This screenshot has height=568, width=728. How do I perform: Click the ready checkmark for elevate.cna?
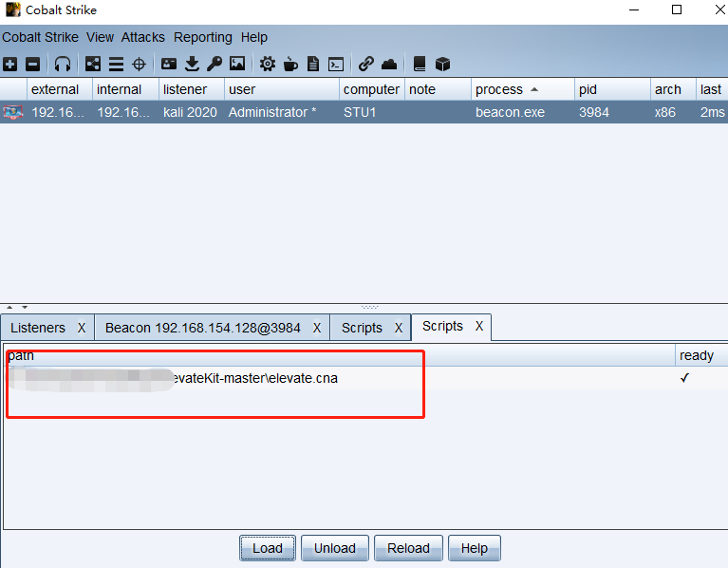(684, 378)
